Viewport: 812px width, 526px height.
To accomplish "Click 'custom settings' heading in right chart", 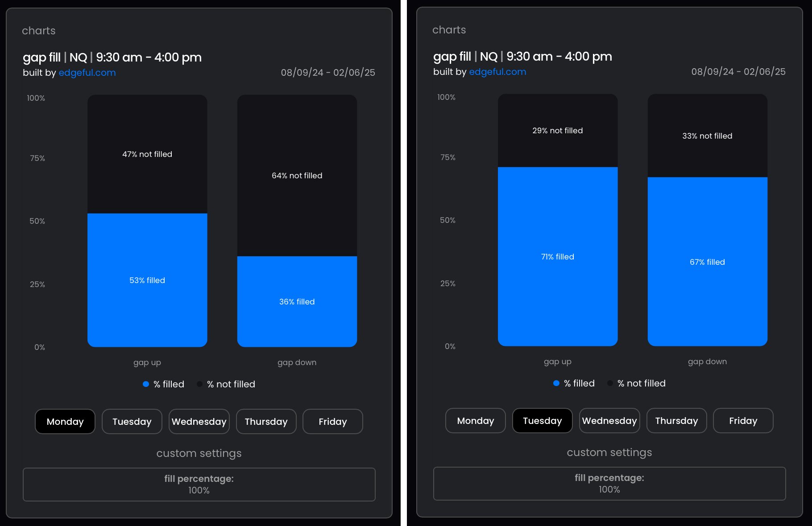I will tap(609, 452).
